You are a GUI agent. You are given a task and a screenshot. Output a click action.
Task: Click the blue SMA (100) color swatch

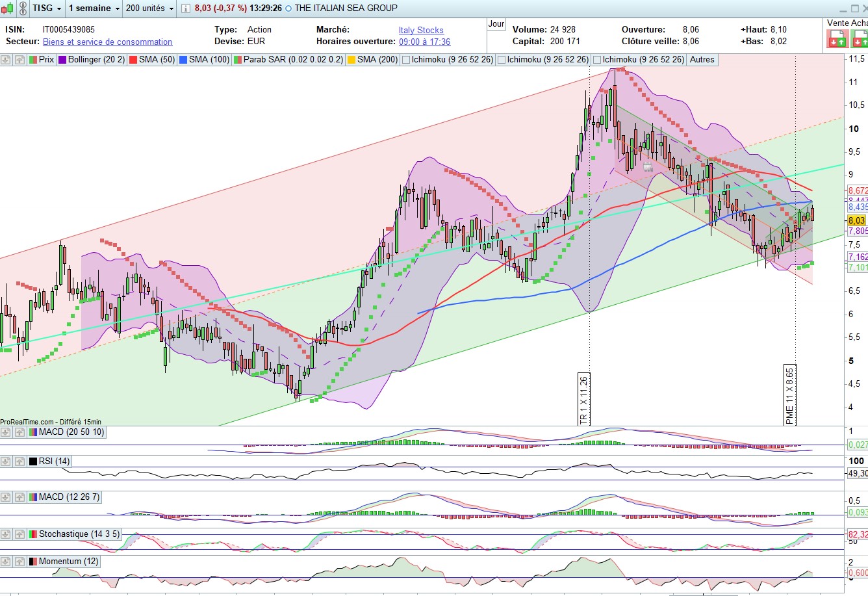183,60
